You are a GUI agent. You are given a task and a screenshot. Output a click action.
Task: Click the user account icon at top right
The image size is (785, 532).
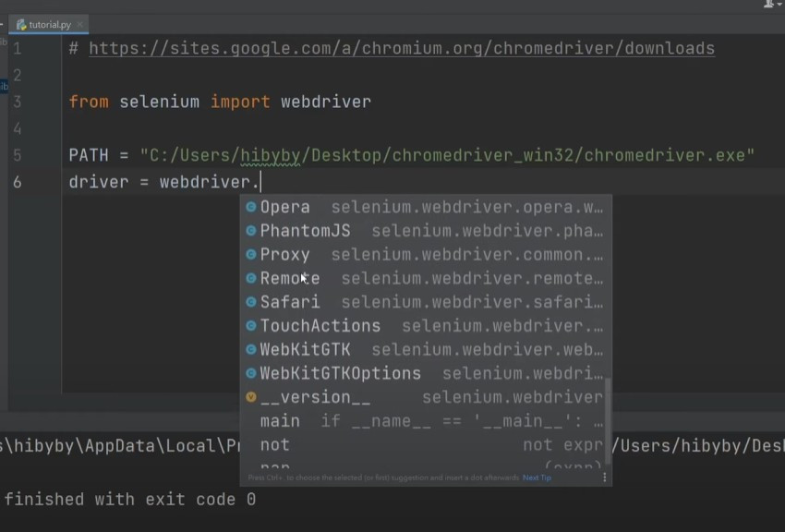click(x=769, y=4)
